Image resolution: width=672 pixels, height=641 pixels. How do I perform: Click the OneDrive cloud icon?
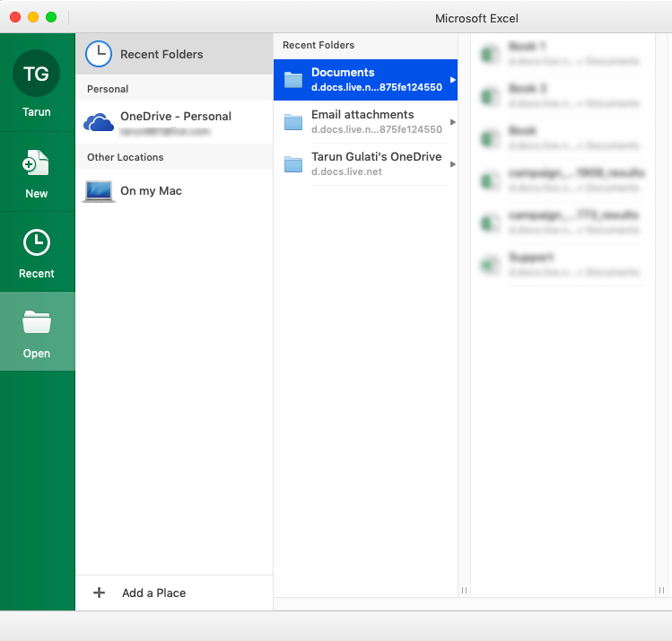[x=99, y=122]
